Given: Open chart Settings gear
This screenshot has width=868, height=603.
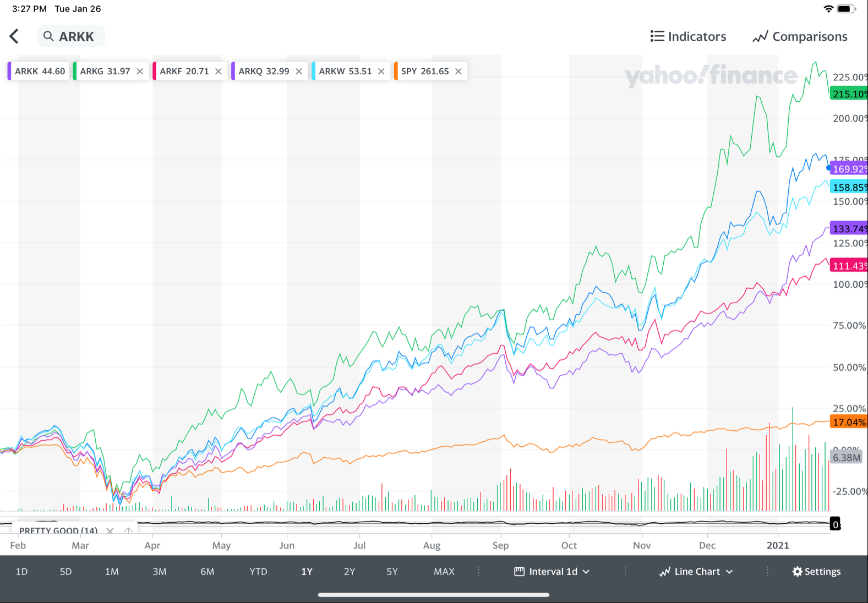Looking at the screenshot, I should click(816, 572).
